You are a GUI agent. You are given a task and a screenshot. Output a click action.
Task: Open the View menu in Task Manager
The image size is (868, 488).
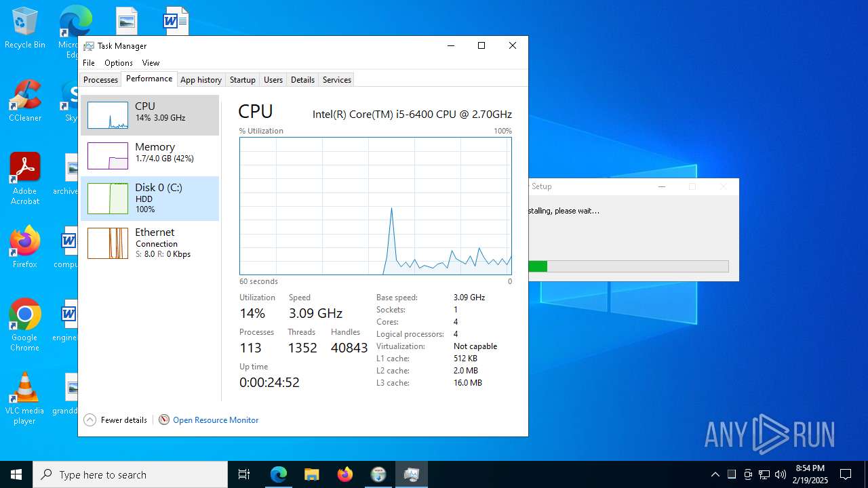(151, 63)
